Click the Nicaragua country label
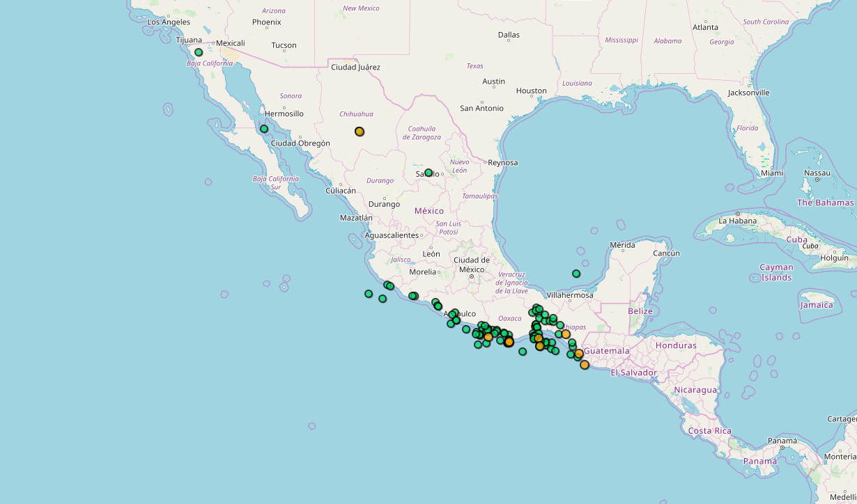This screenshot has height=504, width=857. point(695,391)
